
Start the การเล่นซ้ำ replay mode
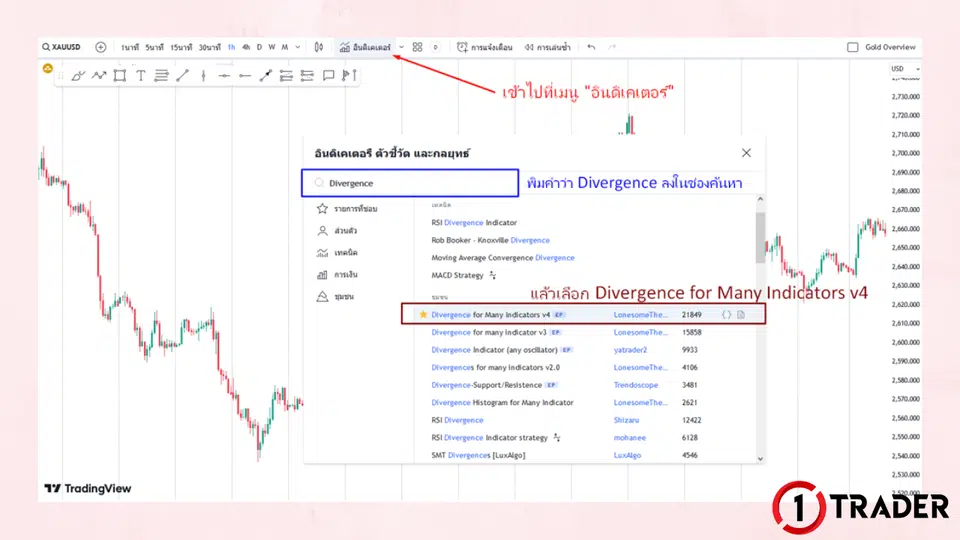click(547, 47)
